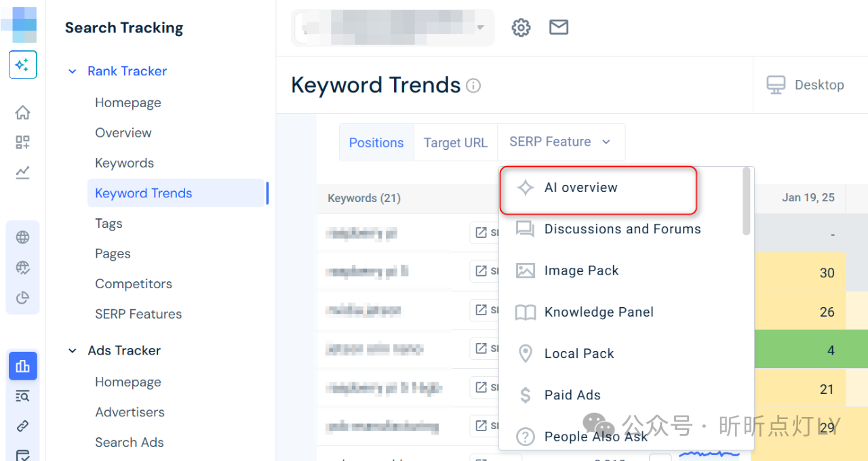Click the dropdown list scrollbar
Image resolution: width=868 pixels, height=461 pixels.
[747, 201]
